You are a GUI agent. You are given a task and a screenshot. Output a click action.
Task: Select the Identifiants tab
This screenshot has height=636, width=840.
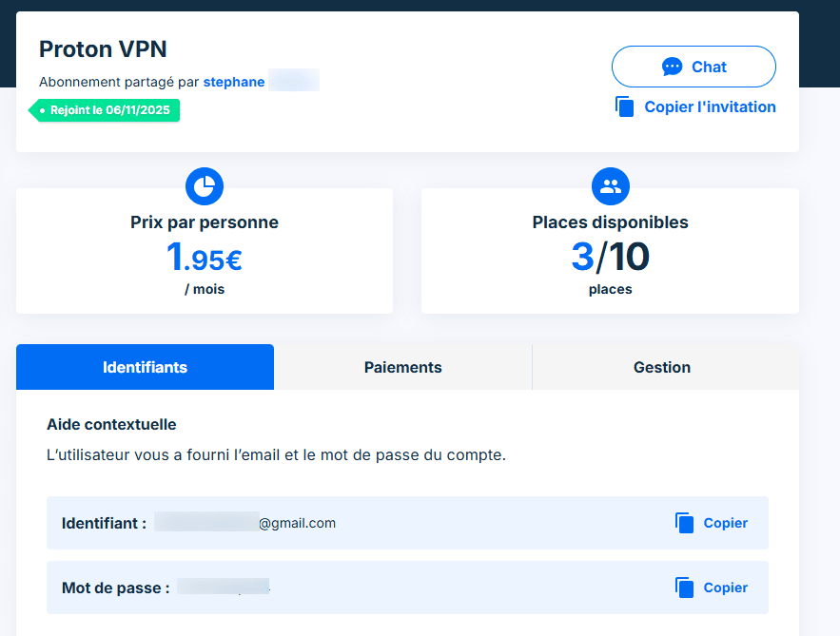pos(145,367)
